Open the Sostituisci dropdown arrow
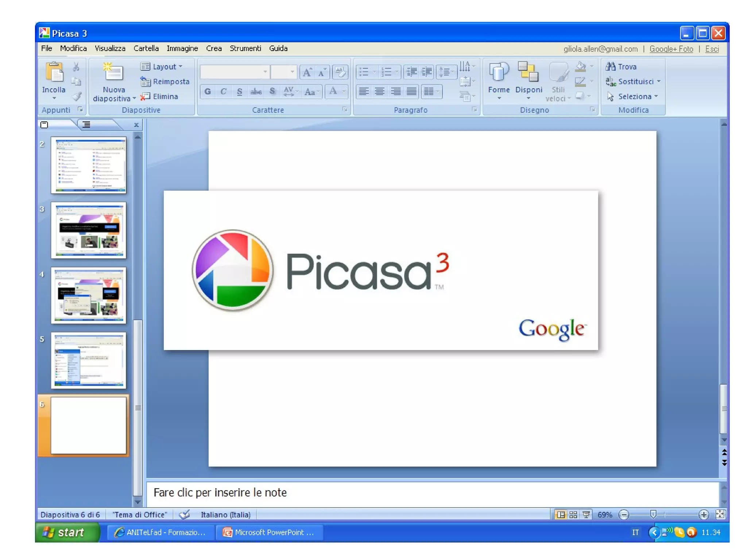Viewport: 747px width, 560px height. tap(659, 81)
